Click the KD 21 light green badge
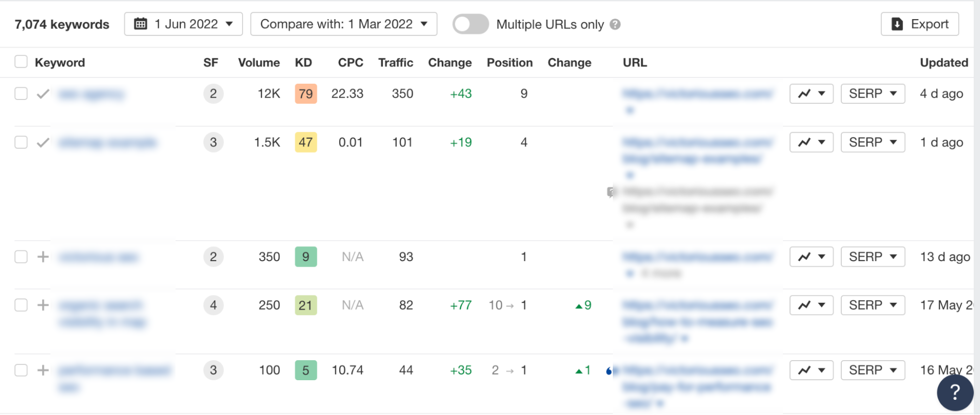Viewport: 980px width, 415px height. click(x=306, y=305)
